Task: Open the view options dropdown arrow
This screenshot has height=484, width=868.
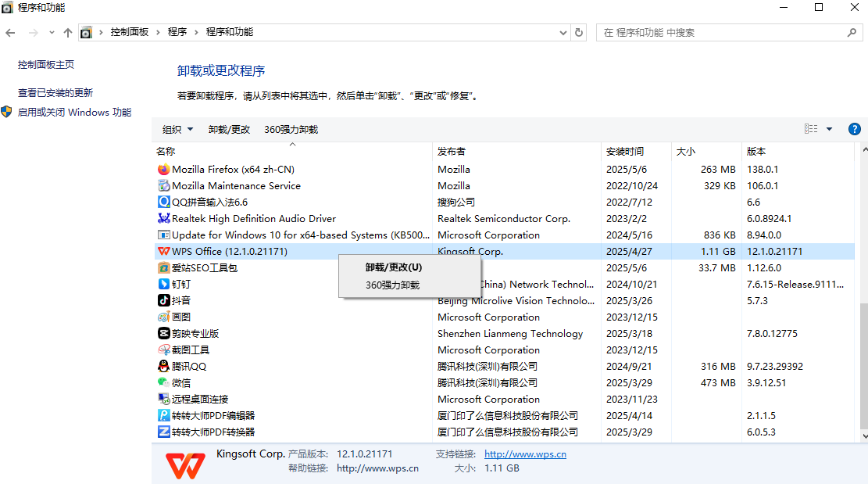Action: click(829, 129)
